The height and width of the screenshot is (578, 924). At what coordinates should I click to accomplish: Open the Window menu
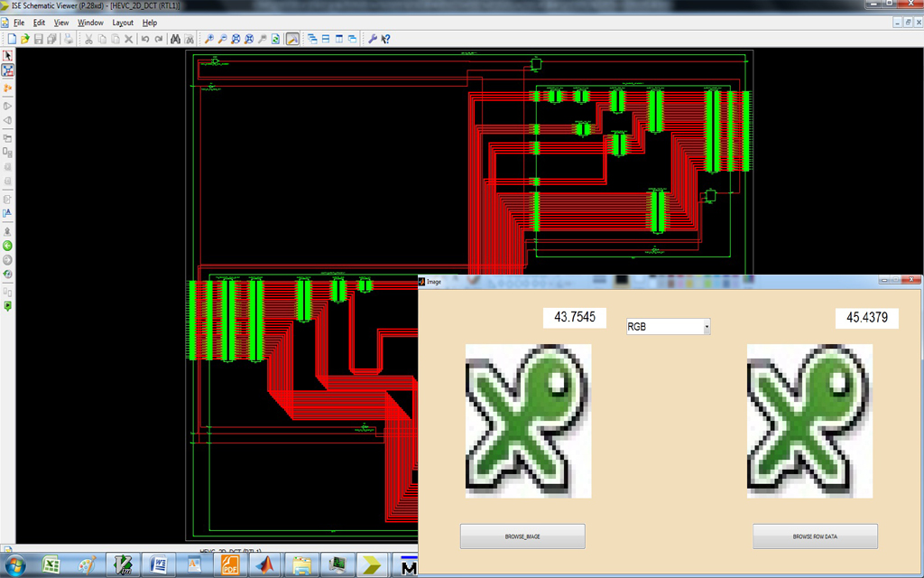[90, 23]
